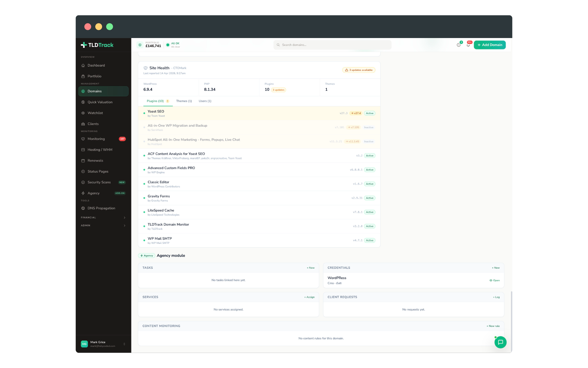Click the search magnifier icon
Screen dimensions: 588x368
pyautogui.click(x=278, y=45)
